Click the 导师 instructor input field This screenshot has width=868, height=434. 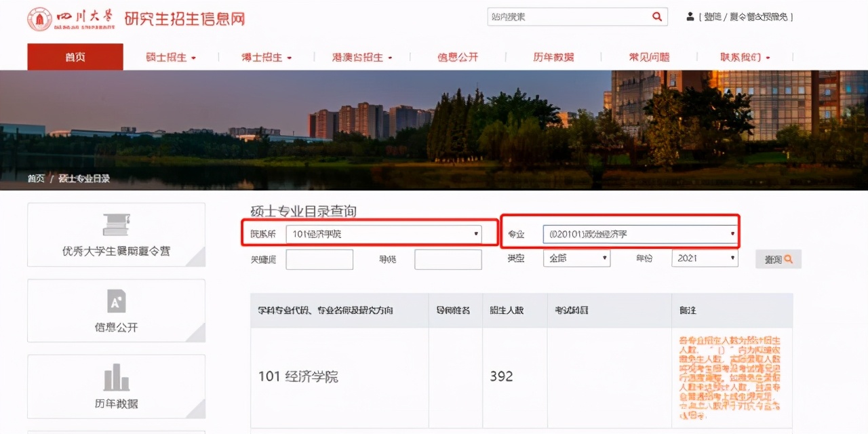tap(448, 259)
